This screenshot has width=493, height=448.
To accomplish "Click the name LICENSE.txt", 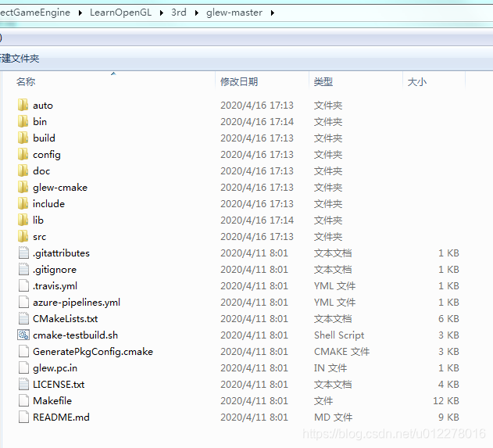I will pyautogui.click(x=59, y=385).
